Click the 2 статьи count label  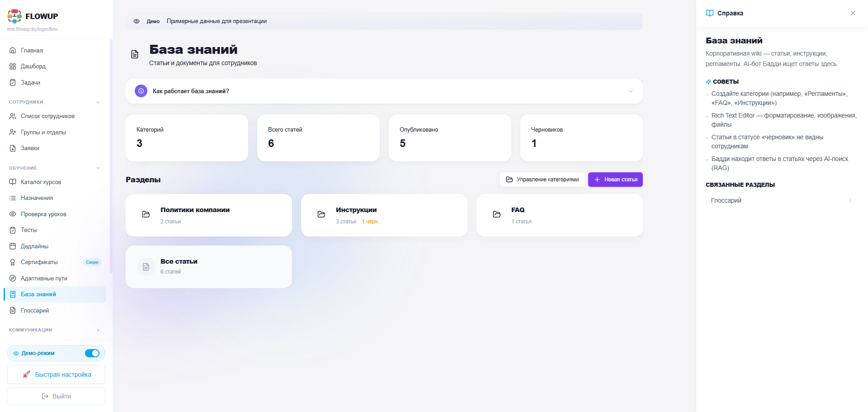pos(170,222)
